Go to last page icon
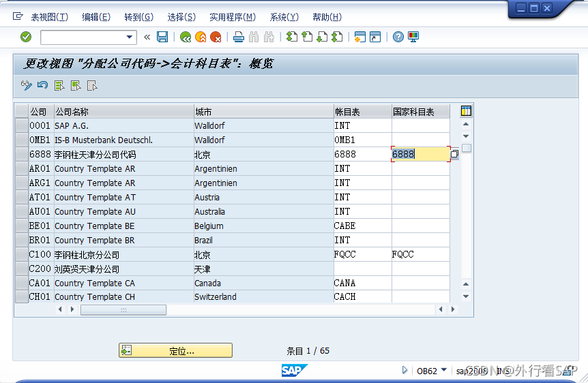 pyautogui.click(x=337, y=37)
